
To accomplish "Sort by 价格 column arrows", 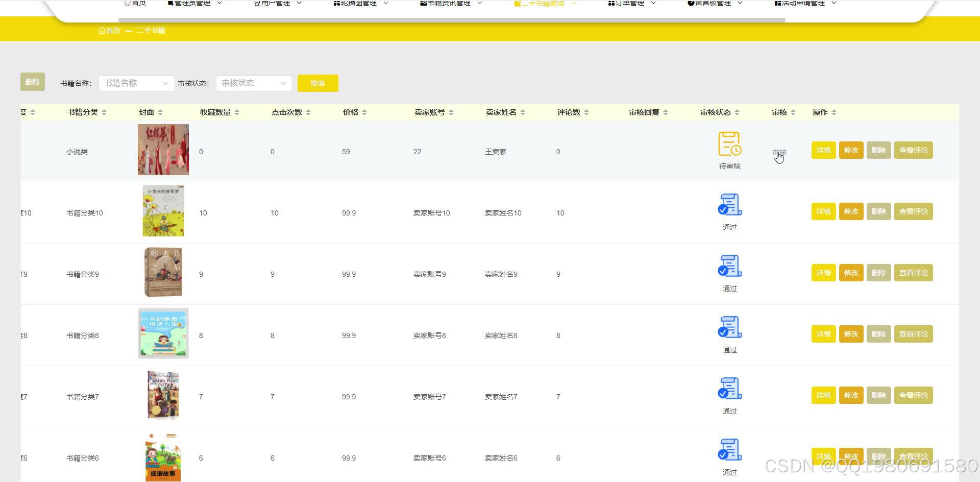I will [364, 112].
